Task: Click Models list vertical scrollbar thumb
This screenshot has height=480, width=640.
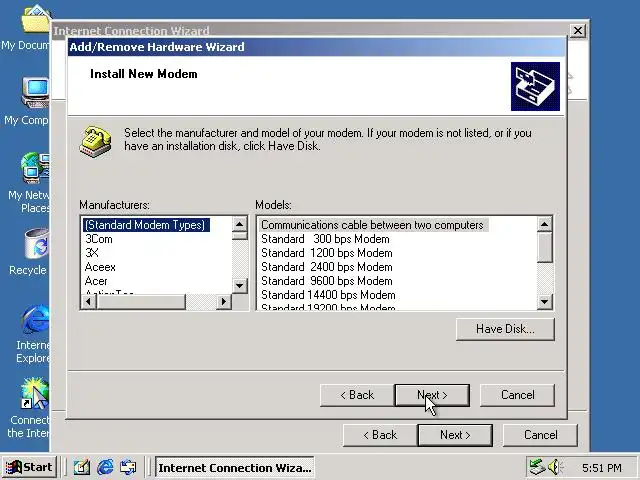Action: [x=544, y=247]
